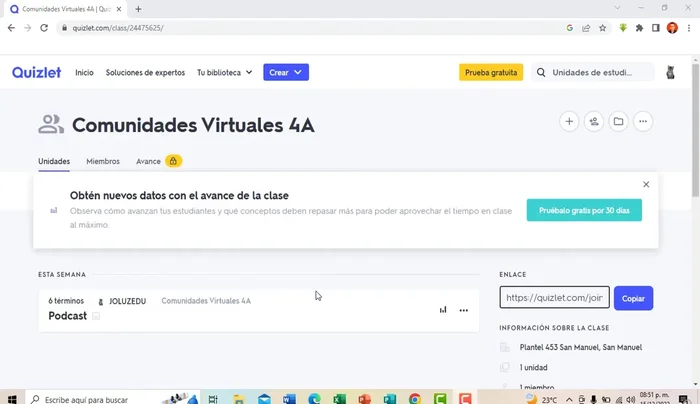Image resolution: width=700 pixels, height=404 pixels.
Task: Close the class progress banner
Action: pyautogui.click(x=646, y=184)
